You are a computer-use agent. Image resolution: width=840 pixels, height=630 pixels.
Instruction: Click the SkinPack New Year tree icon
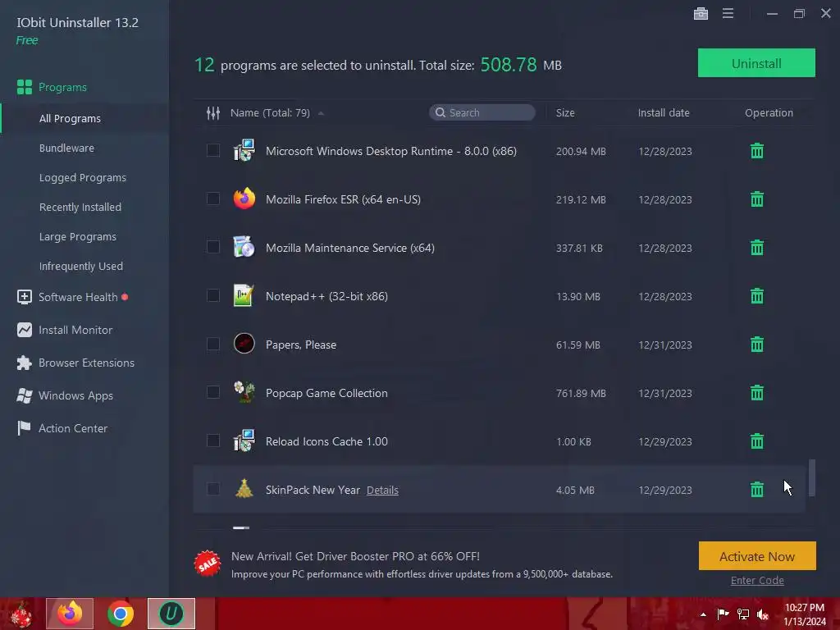[x=244, y=489]
